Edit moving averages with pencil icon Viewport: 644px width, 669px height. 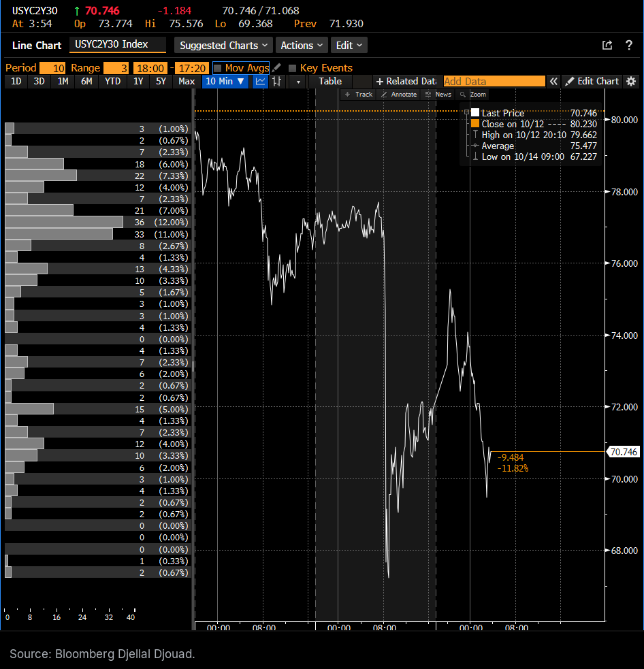(276, 67)
